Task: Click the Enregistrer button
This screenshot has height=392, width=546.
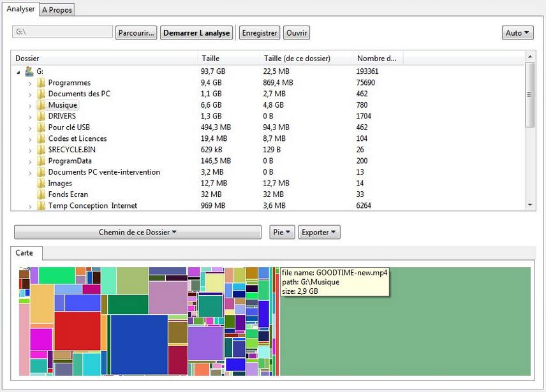Action: tap(260, 33)
